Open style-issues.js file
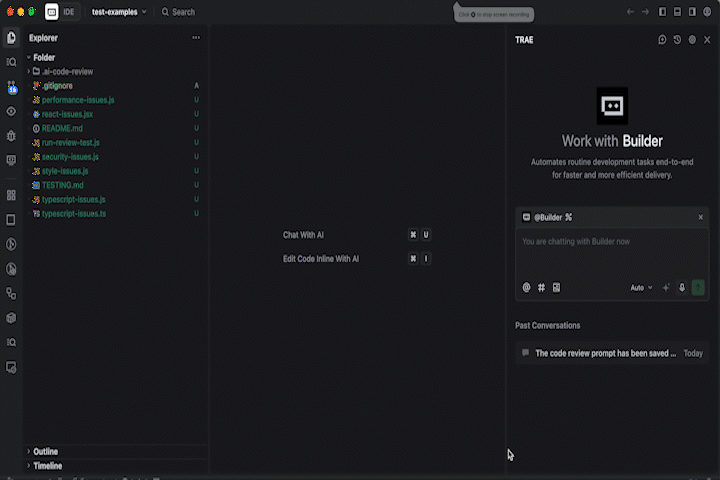Screen dimensions: 720x480 [65, 171]
